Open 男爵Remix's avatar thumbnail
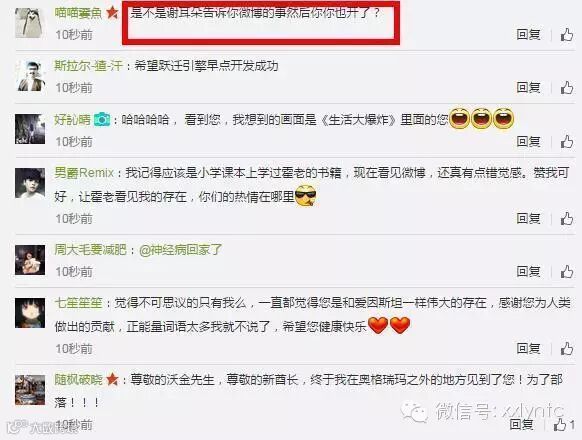The height and width of the screenshot is (440, 582). tap(30, 183)
